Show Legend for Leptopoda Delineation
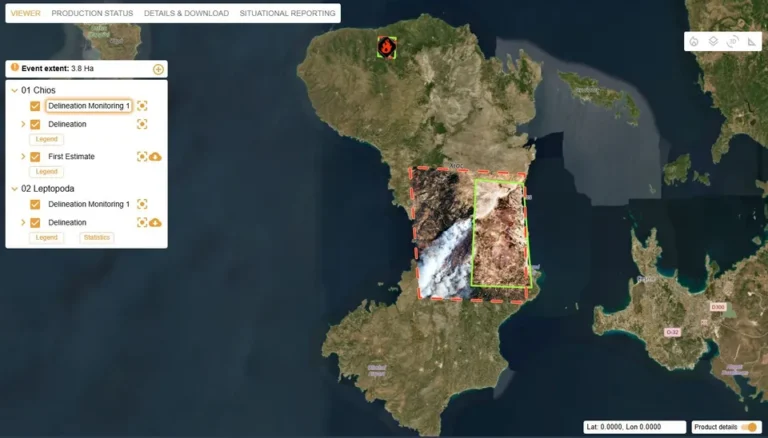The image size is (768, 438). point(47,238)
